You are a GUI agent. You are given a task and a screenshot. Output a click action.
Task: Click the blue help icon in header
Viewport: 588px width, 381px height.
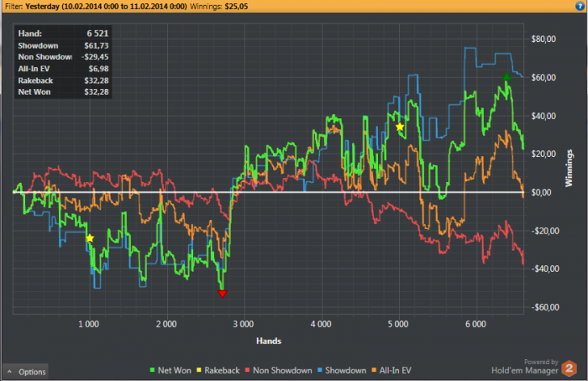(x=580, y=6)
